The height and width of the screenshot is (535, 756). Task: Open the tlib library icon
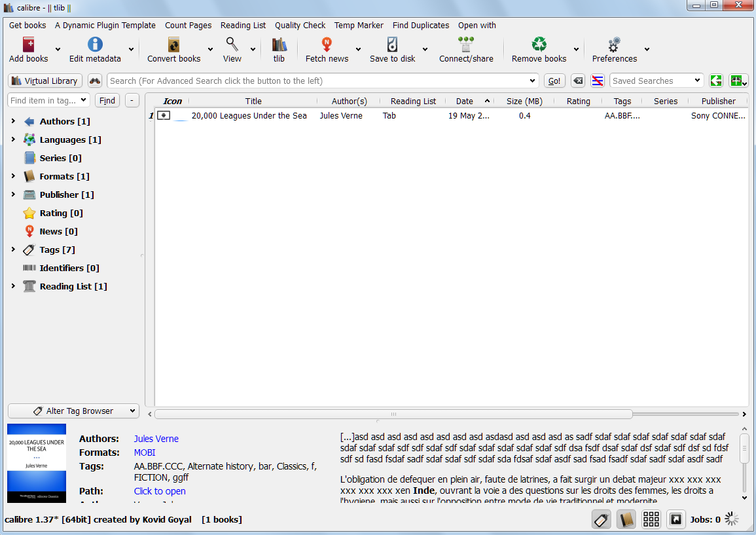click(x=279, y=45)
